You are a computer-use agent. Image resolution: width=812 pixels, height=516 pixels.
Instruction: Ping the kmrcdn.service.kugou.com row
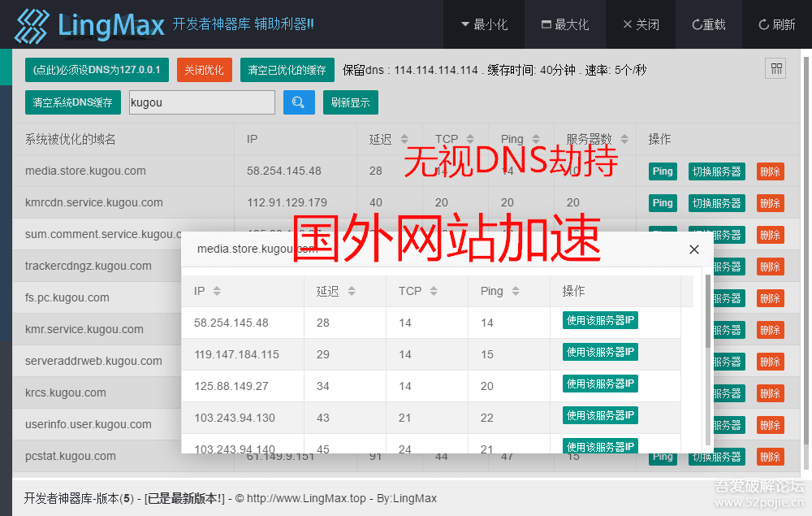click(663, 203)
